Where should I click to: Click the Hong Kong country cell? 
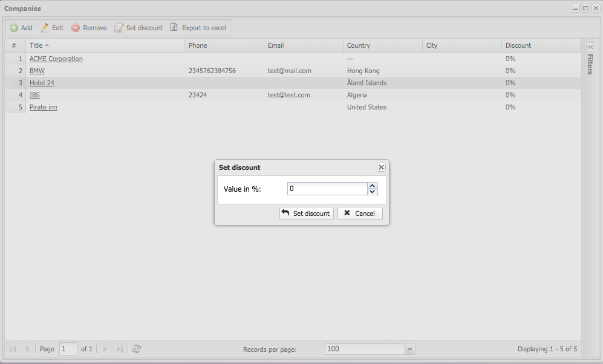[363, 71]
